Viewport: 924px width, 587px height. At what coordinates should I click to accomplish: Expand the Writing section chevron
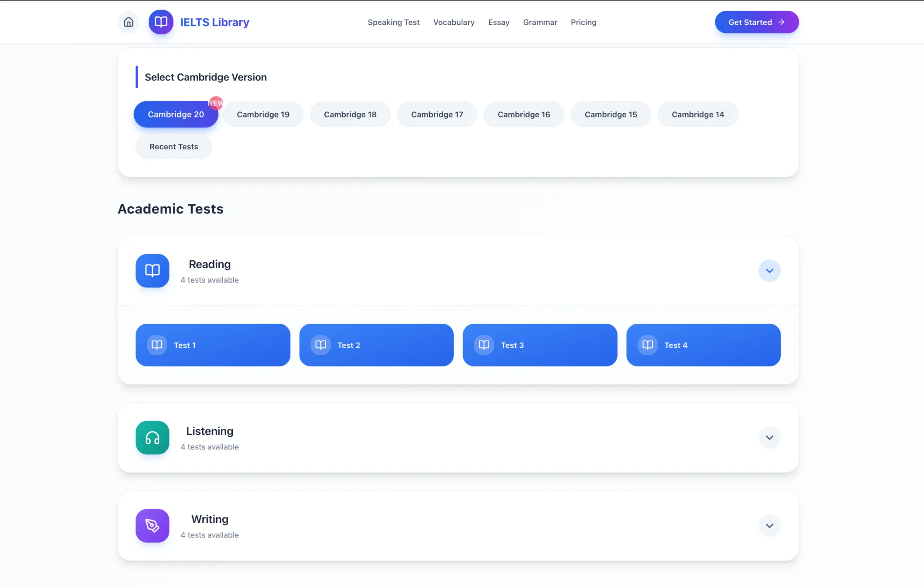[769, 525]
